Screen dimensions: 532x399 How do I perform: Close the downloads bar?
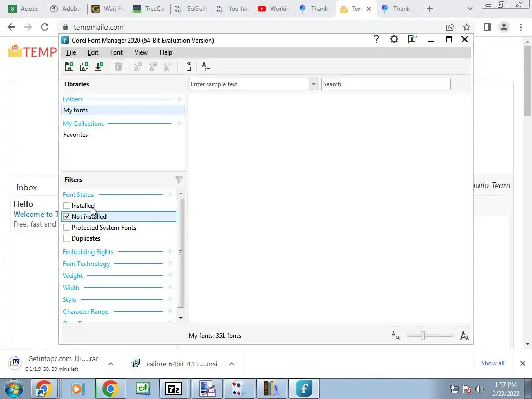point(523,363)
